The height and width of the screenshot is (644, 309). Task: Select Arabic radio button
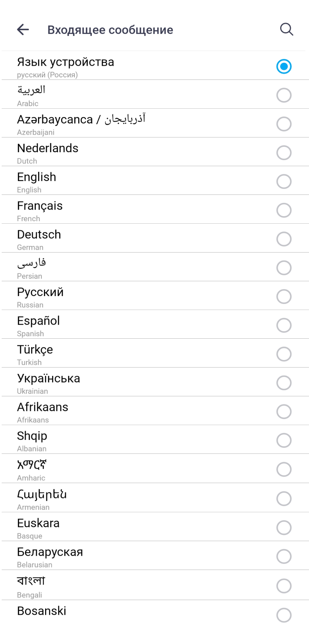pos(284,96)
